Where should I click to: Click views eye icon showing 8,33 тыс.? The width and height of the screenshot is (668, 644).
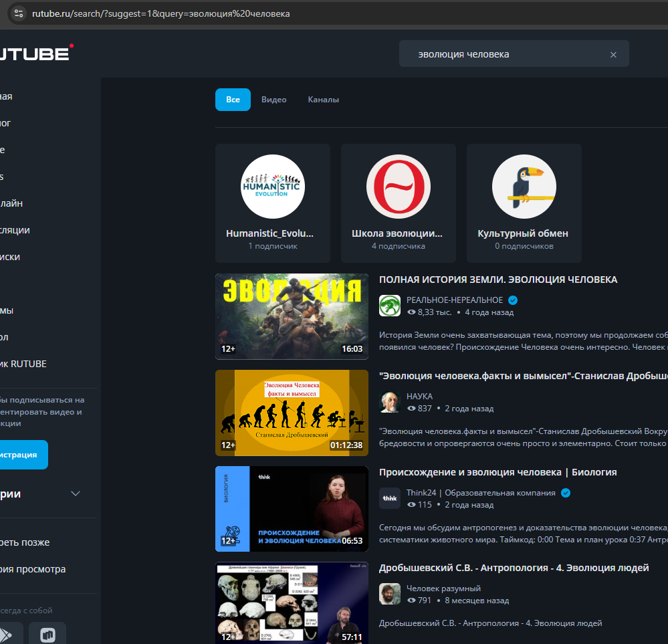[x=411, y=312]
